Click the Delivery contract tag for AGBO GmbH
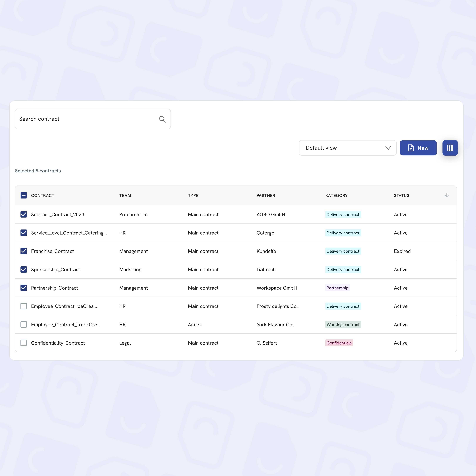Screen dimensions: 476x476 (343, 215)
